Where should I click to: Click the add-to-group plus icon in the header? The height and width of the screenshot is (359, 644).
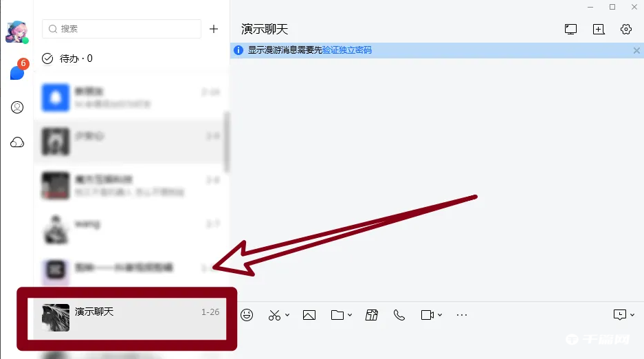click(x=599, y=29)
